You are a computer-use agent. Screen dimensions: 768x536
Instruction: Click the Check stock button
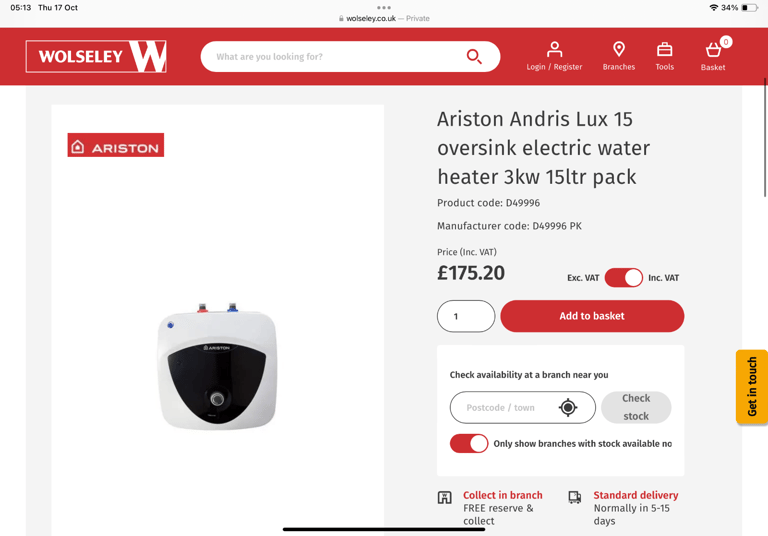point(636,407)
